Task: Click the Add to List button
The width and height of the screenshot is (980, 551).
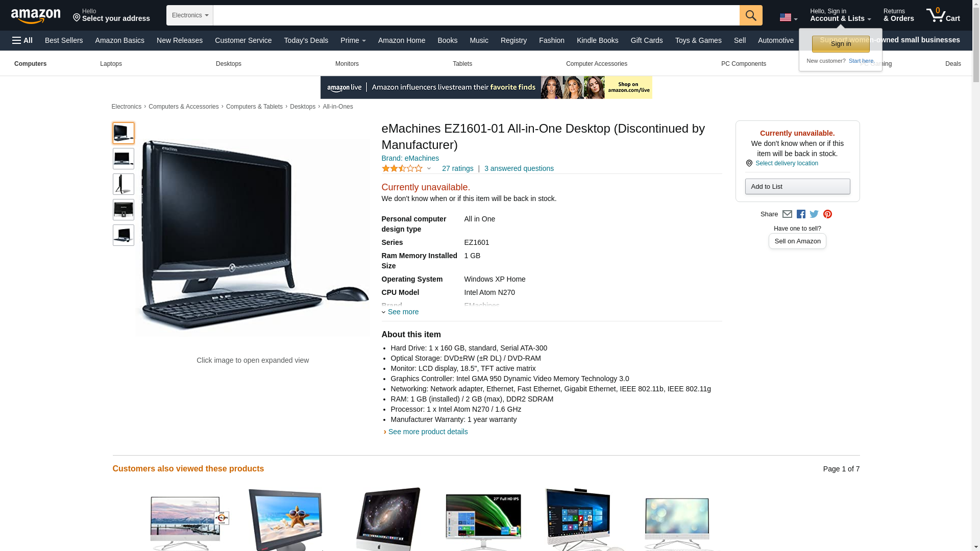Action: (x=797, y=186)
